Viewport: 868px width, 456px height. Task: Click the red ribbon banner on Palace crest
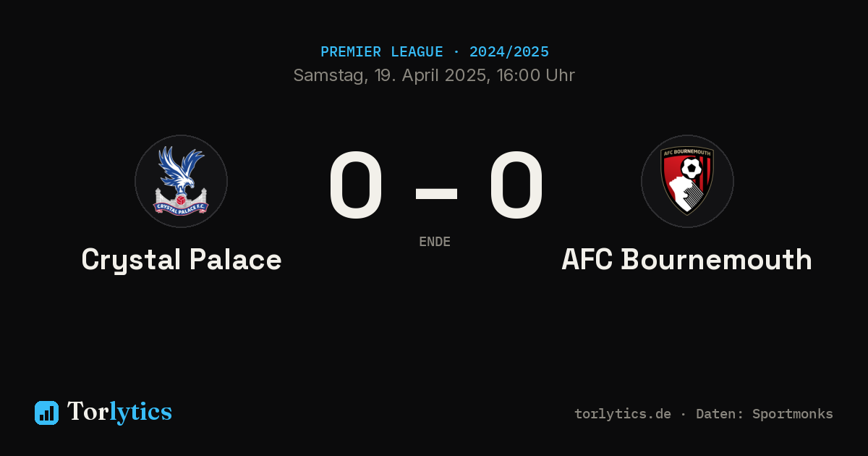pos(181,208)
